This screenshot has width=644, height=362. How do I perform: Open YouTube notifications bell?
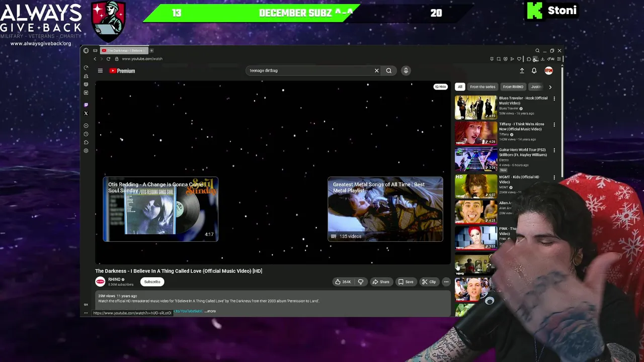(534, 71)
